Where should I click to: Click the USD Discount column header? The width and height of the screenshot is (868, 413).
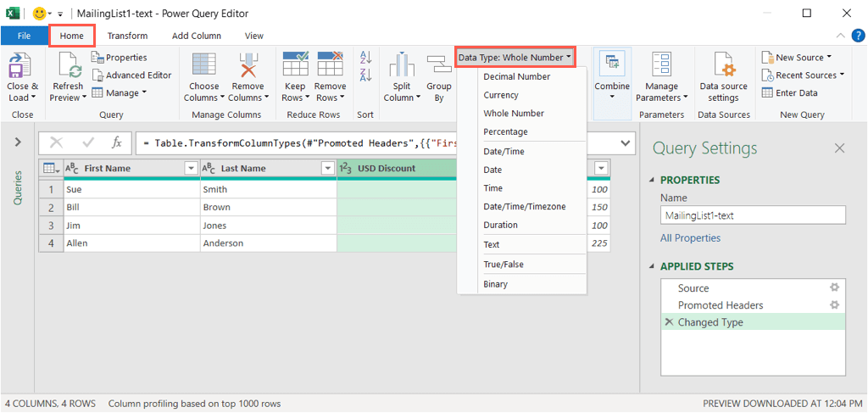click(397, 169)
